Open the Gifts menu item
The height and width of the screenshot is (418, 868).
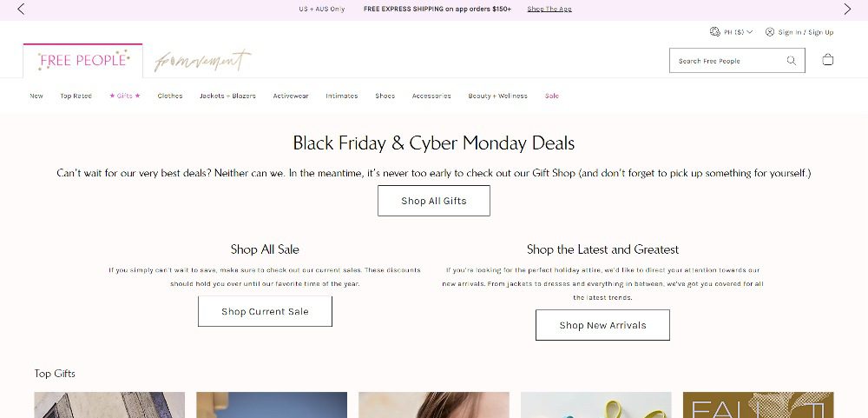(x=124, y=96)
